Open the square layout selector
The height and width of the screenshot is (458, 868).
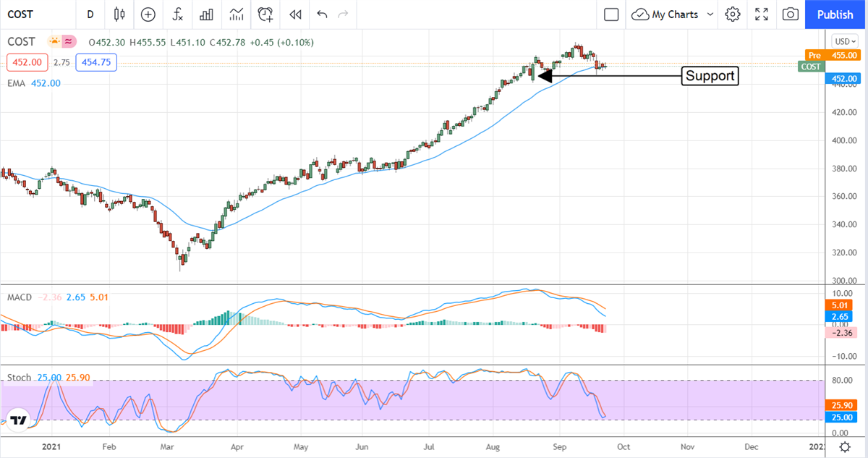(611, 14)
